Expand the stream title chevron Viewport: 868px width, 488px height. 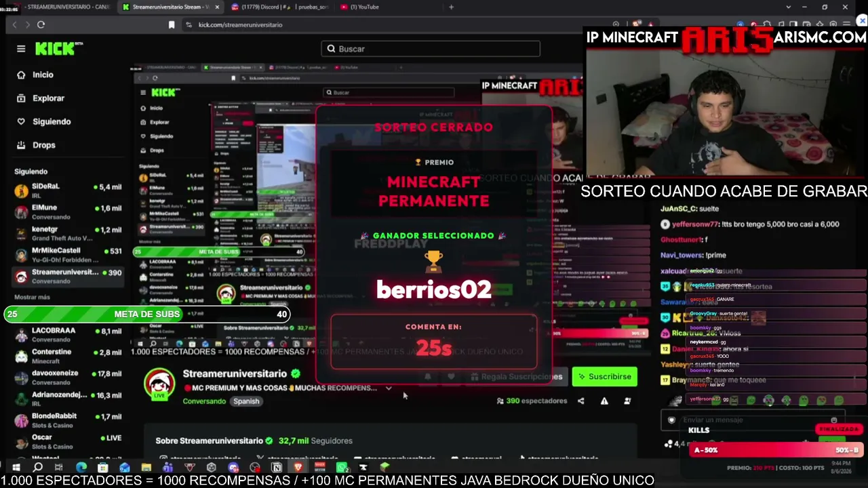point(389,388)
